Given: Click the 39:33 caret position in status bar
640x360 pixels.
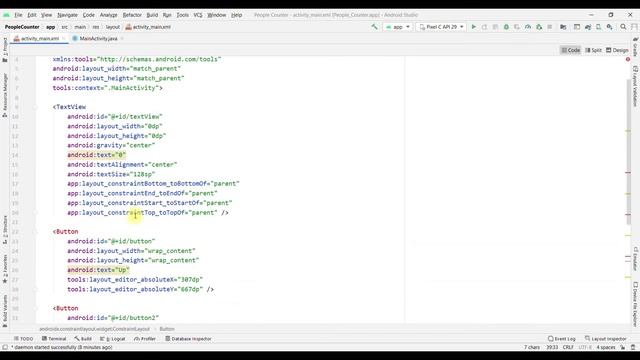Looking at the screenshot, I should 552,347.
